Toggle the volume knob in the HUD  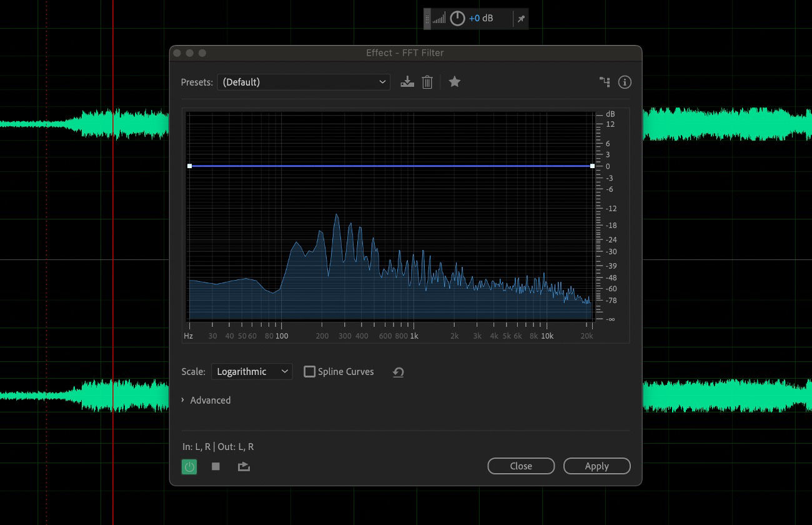pyautogui.click(x=457, y=18)
